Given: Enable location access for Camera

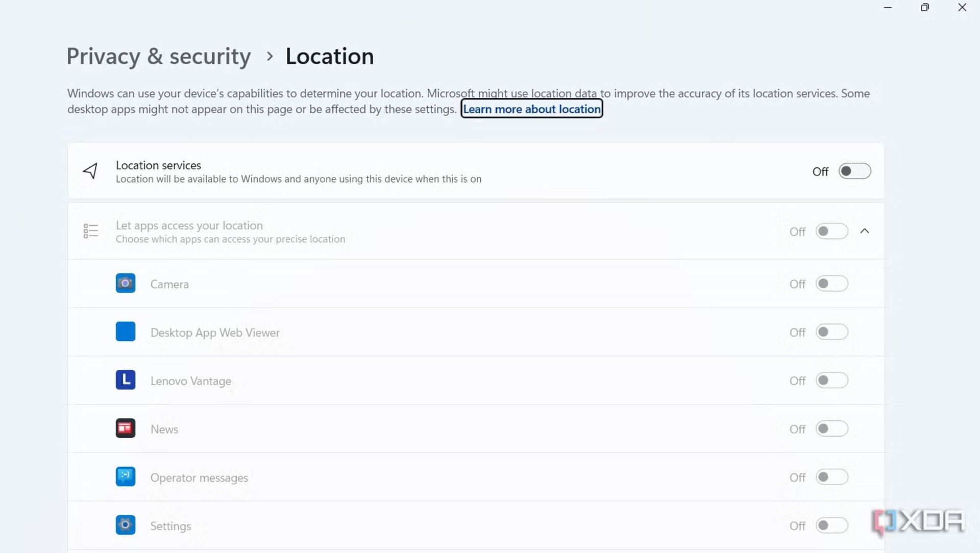Looking at the screenshot, I should 831,284.
